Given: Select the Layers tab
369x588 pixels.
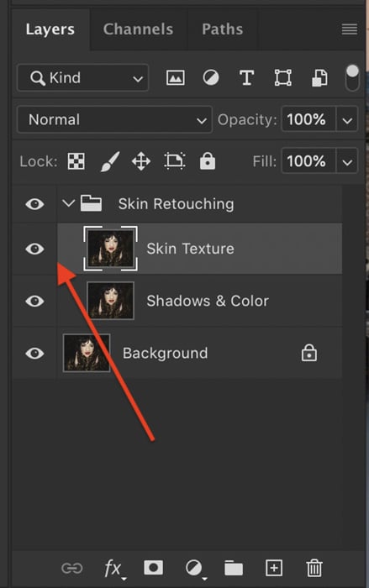Looking at the screenshot, I should coord(50,29).
